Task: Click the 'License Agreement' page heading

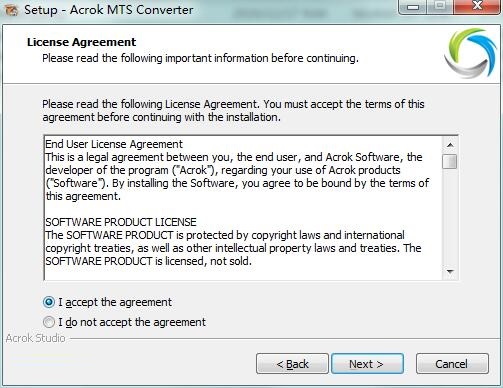Action: 82,42
